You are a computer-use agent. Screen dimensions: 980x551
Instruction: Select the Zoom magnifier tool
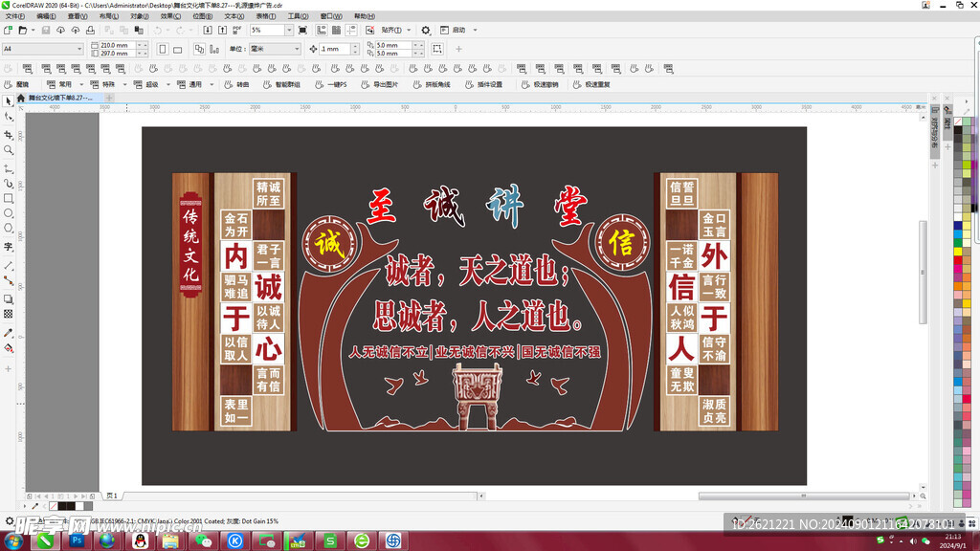9,150
